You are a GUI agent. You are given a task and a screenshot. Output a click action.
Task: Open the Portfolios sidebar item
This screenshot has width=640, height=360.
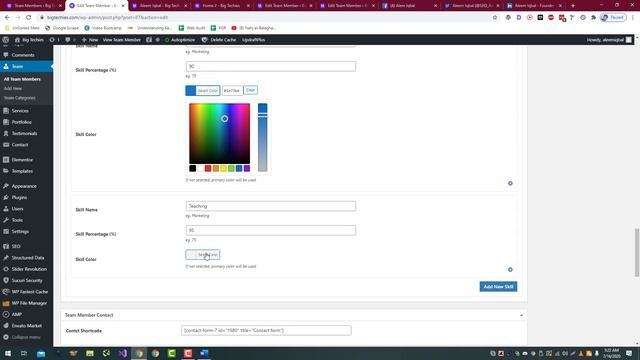pyautogui.click(x=22, y=122)
